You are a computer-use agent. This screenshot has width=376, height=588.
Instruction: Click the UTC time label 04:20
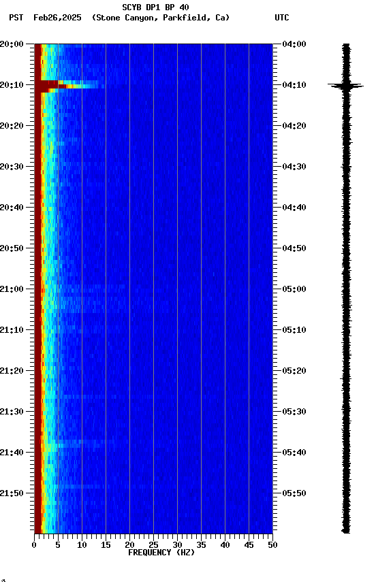[x=294, y=126]
